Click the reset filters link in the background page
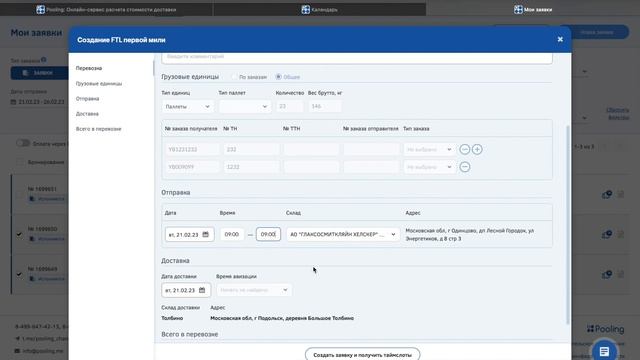 [618, 113]
